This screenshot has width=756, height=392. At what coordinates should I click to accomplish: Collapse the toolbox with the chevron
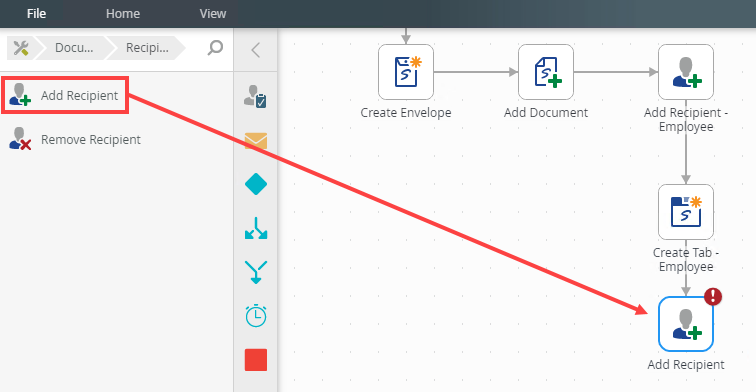(x=256, y=50)
